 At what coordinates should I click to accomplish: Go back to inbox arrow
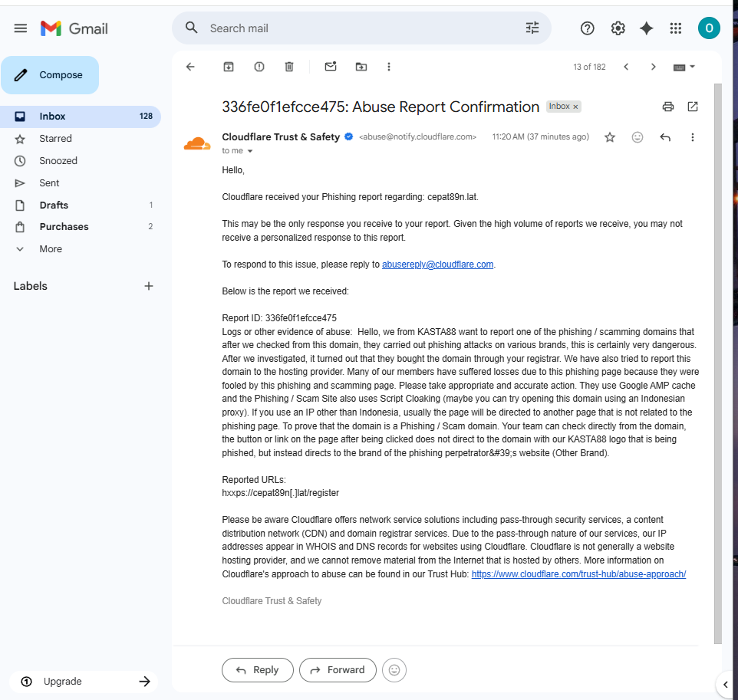point(190,67)
